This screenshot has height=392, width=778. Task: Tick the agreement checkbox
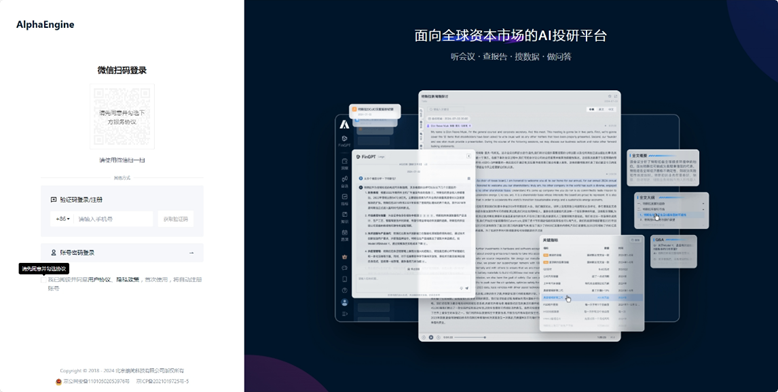pyautogui.click(x=44, y=280)
